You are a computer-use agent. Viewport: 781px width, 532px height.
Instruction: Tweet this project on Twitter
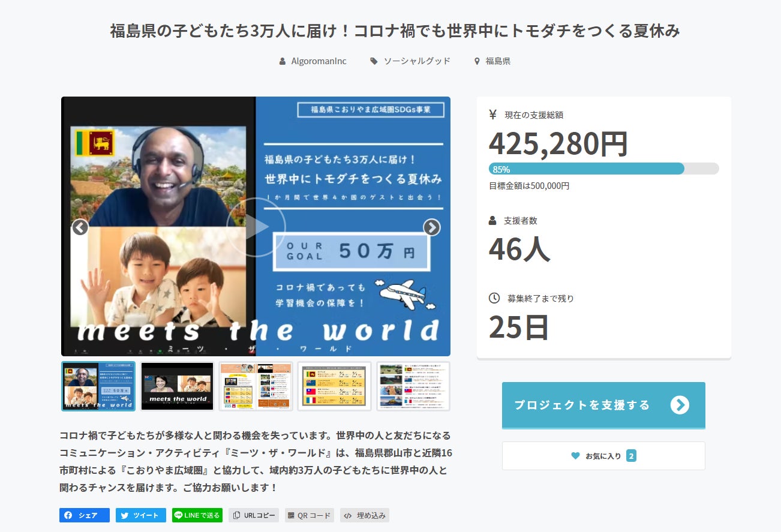click(141, 515)
